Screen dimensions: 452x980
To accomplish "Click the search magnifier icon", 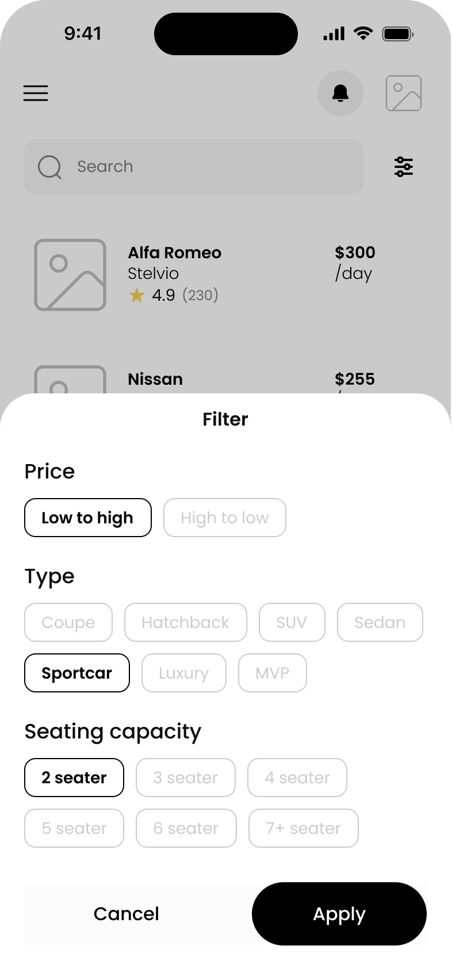I will coord(49,167).
